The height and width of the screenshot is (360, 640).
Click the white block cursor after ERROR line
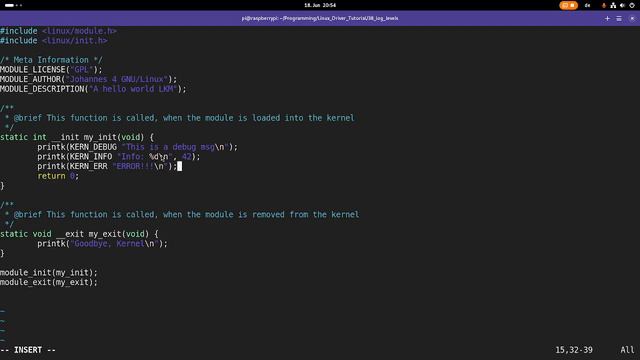tap(180, 166)
